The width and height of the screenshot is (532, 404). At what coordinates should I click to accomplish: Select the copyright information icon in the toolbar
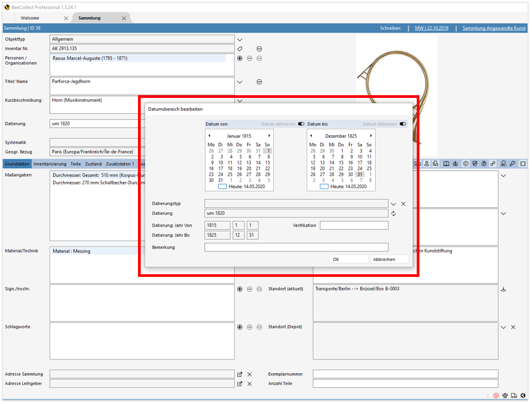coord(466,163)
